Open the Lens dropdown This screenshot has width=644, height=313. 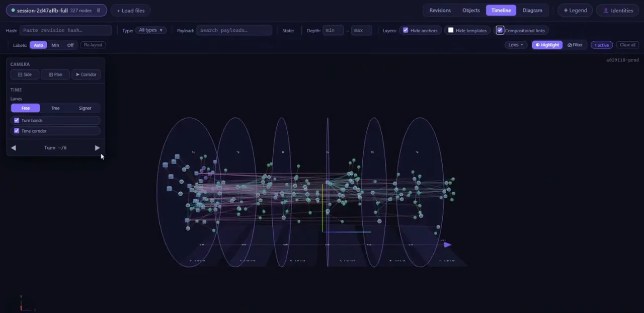click(516, 45)
